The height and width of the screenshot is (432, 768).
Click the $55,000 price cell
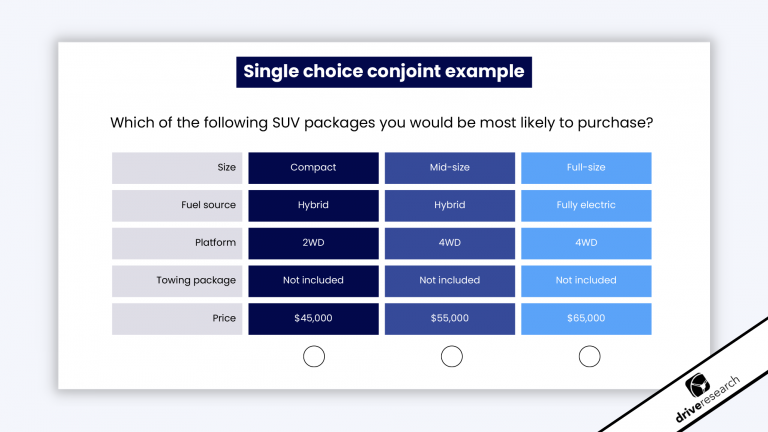(450, 319)
